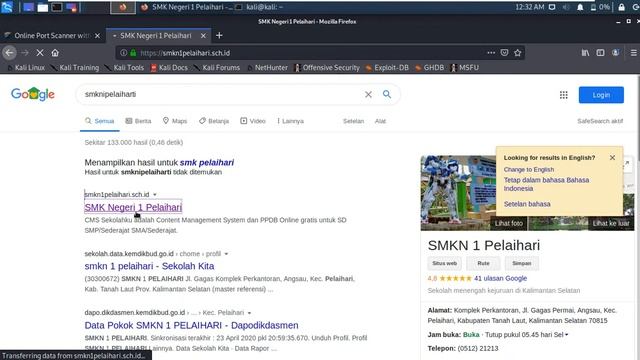
Task: Select the Semua results tab
Action: coord(100,121)
